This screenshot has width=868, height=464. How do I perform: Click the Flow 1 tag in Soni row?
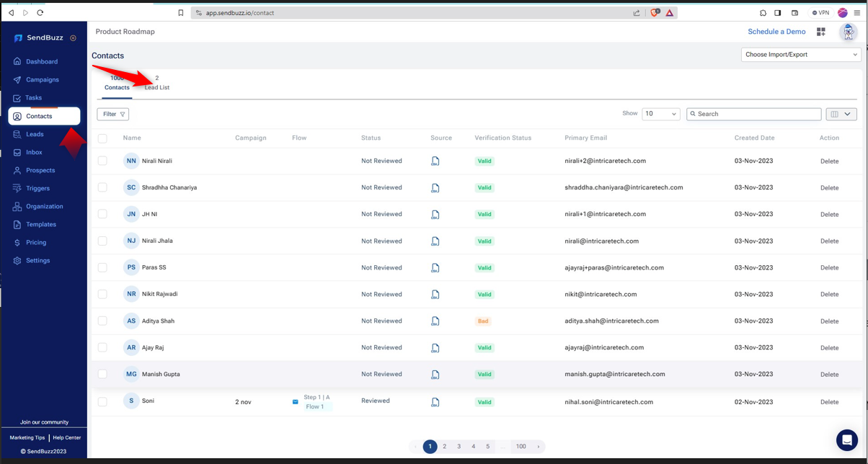(315, 407)
